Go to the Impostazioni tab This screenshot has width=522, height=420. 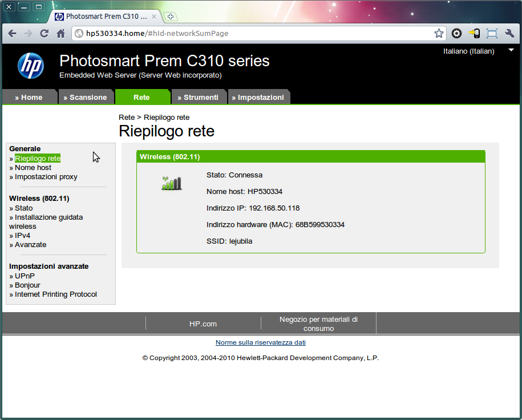(x=258, y=97)
